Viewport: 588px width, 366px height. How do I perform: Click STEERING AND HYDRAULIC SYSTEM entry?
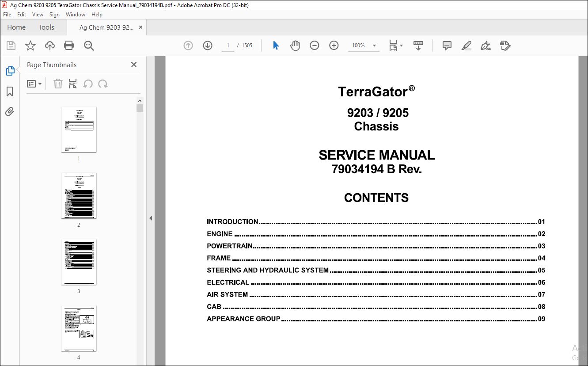click(x=376, y=270)
